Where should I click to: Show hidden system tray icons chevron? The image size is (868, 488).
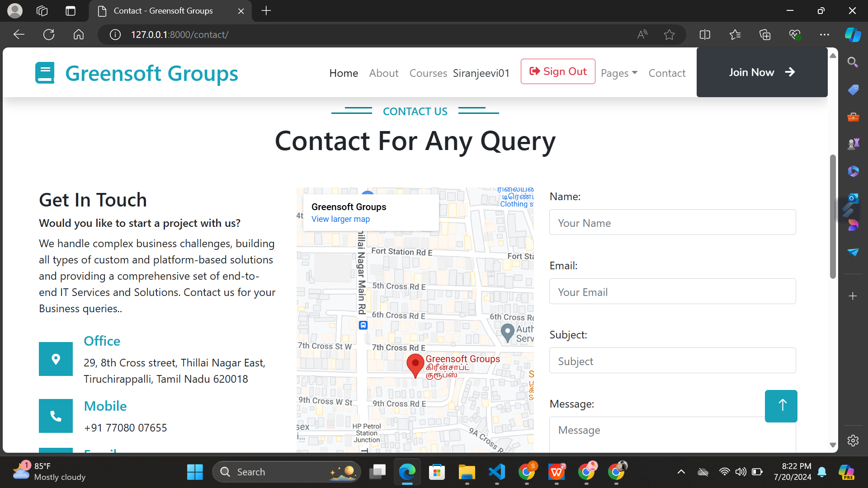681,472
